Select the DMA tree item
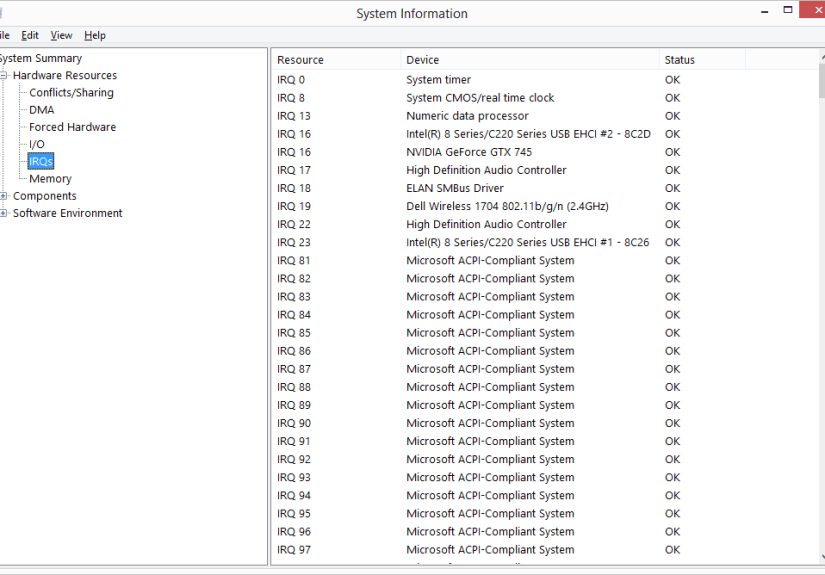This screenshot has height=575, width=825. coord(42,110)
